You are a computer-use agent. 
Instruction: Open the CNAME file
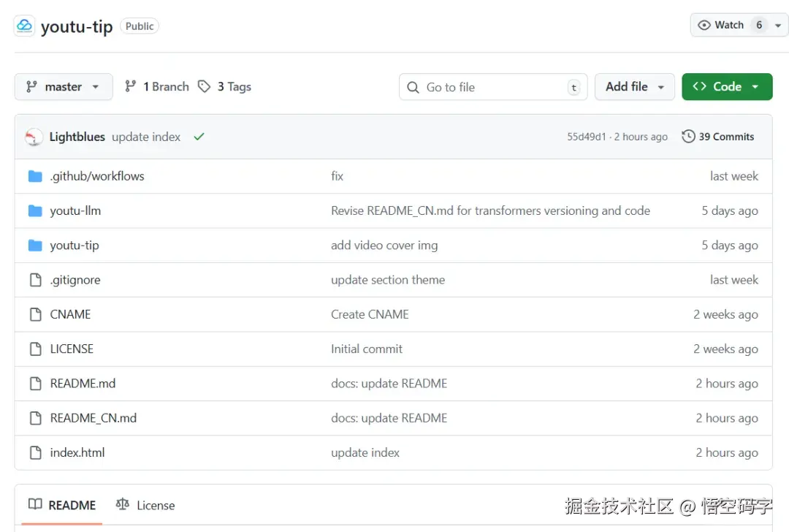(70, 314)
